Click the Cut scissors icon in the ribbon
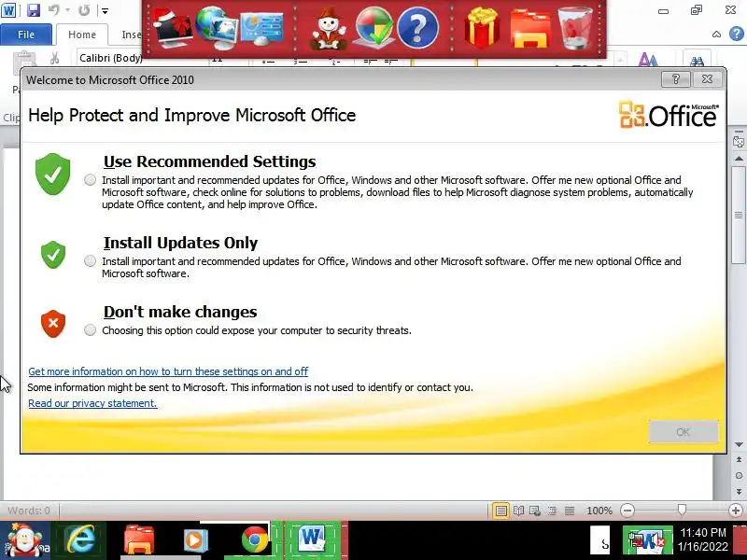This screenshot has height=560, width=747. pyautogui.click(x=54, y=58)
